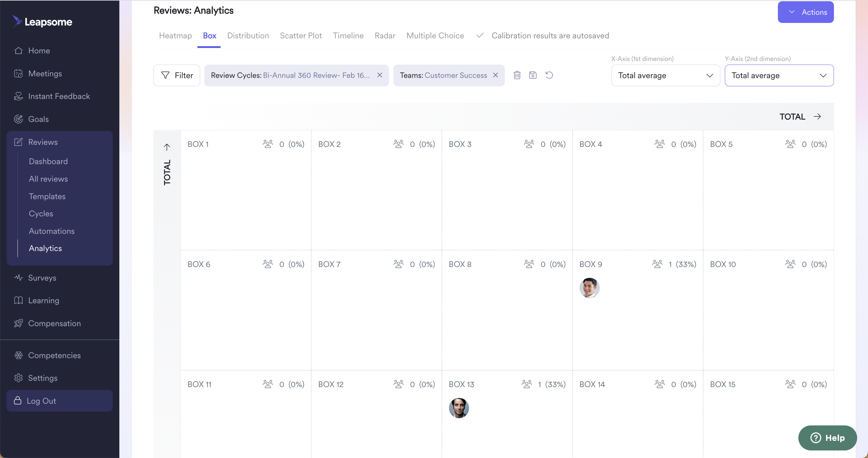
Task: Click the Surveys pulse icon
Action: [18, 278]
